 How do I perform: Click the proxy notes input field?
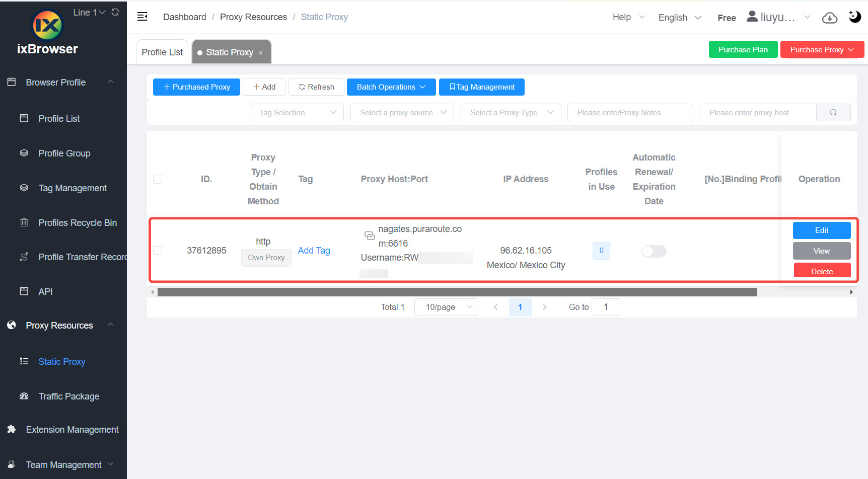630,113
